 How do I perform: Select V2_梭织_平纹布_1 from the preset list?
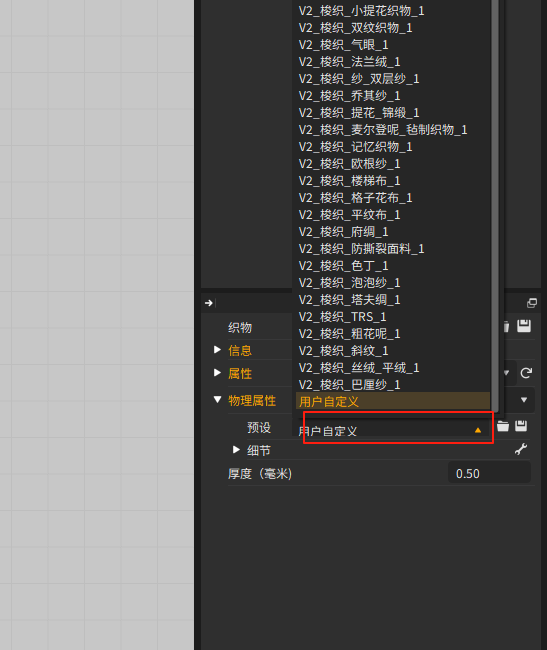(x=349, y=215)
